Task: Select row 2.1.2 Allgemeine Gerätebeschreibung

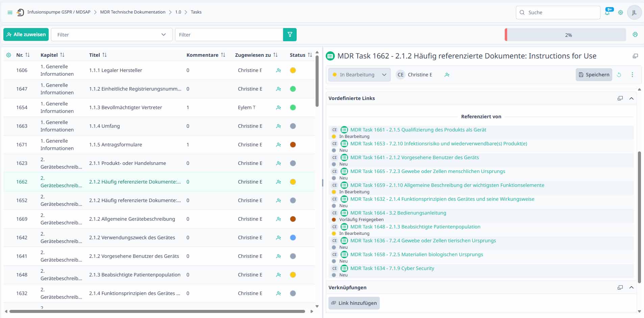Action: [159, 219]
